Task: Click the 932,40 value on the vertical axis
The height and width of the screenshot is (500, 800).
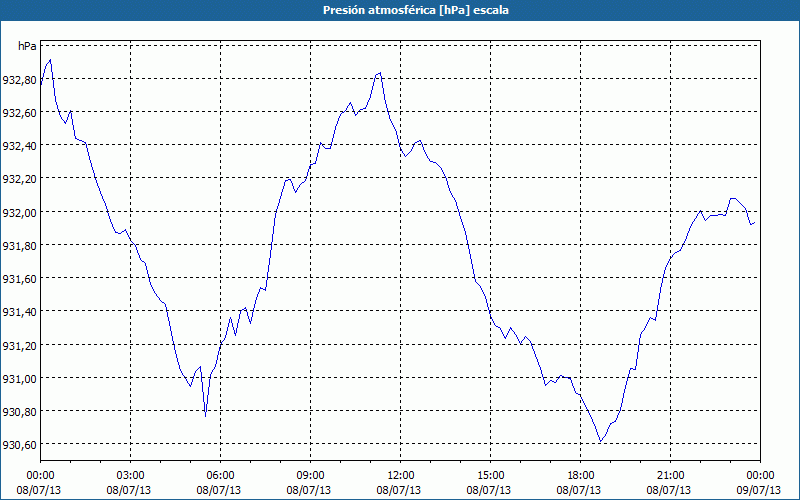Action: coord(19,146)
